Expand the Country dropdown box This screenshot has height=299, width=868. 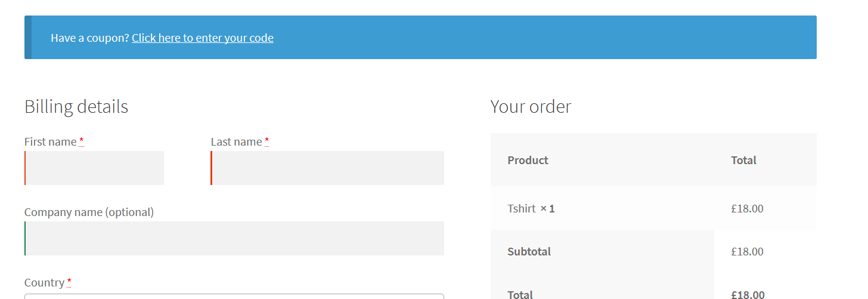point(234,296)
